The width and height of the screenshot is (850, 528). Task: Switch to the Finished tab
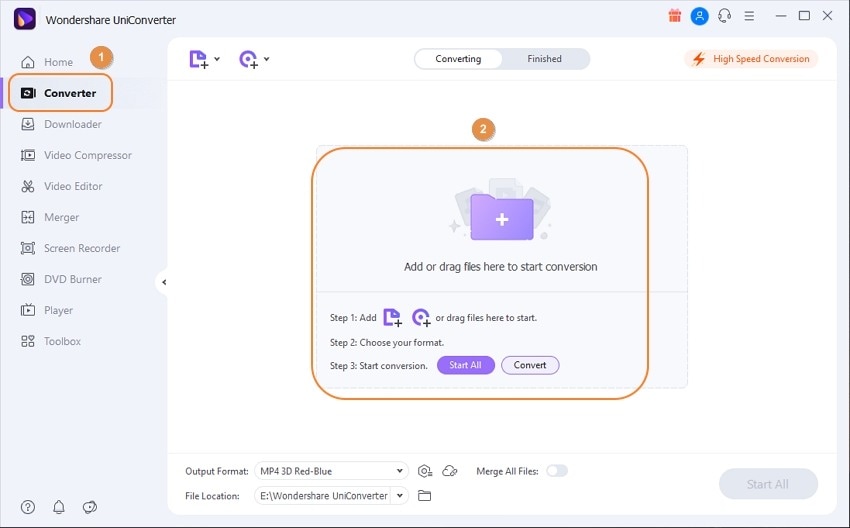pos(544,59)
